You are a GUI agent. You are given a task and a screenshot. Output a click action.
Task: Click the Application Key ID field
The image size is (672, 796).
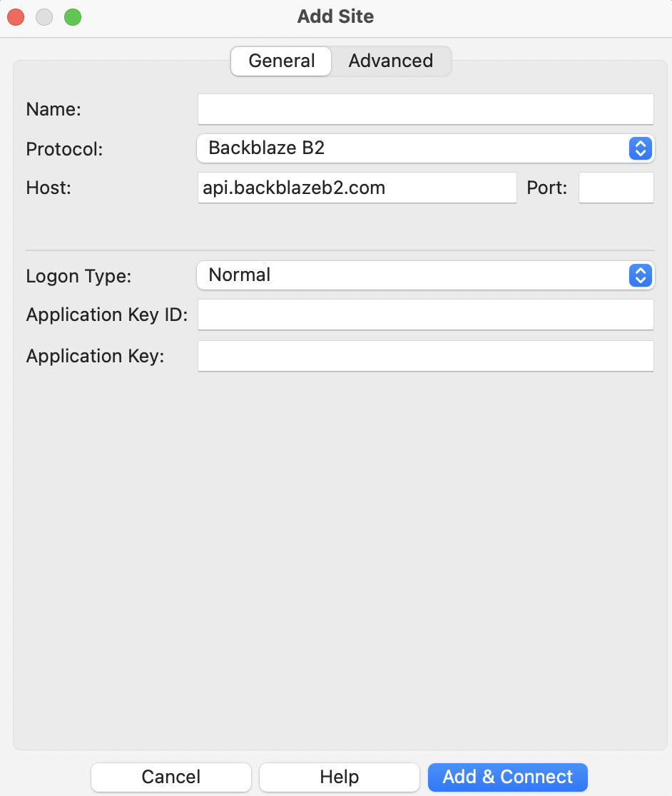(x=425, y=315)
